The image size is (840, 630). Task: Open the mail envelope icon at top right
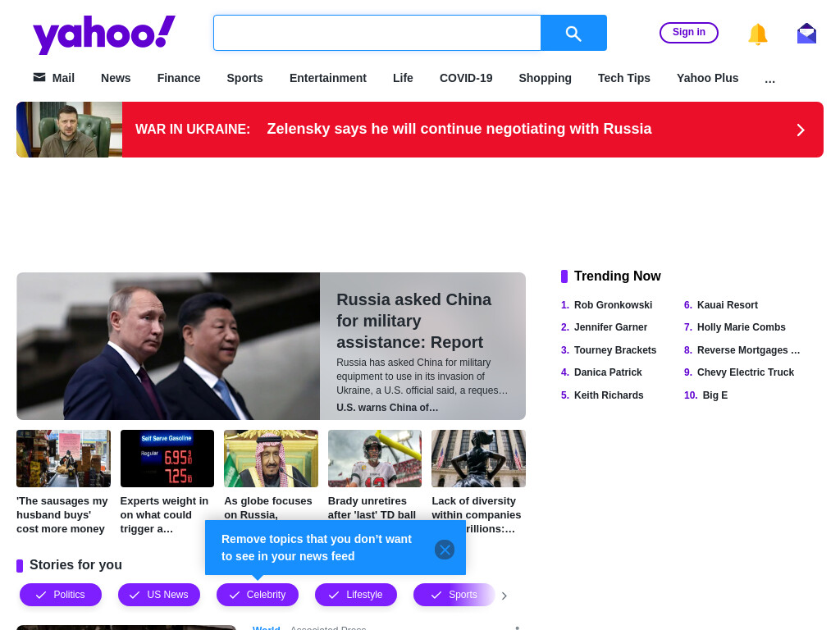pyautogui.click(x=806, y=34)
